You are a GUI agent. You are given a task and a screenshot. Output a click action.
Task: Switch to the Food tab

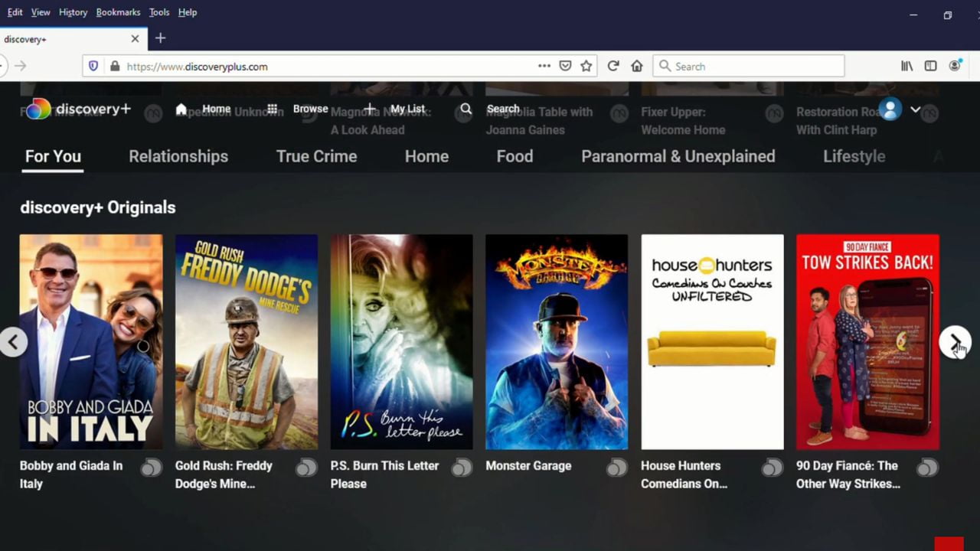[x=514, y=156]
